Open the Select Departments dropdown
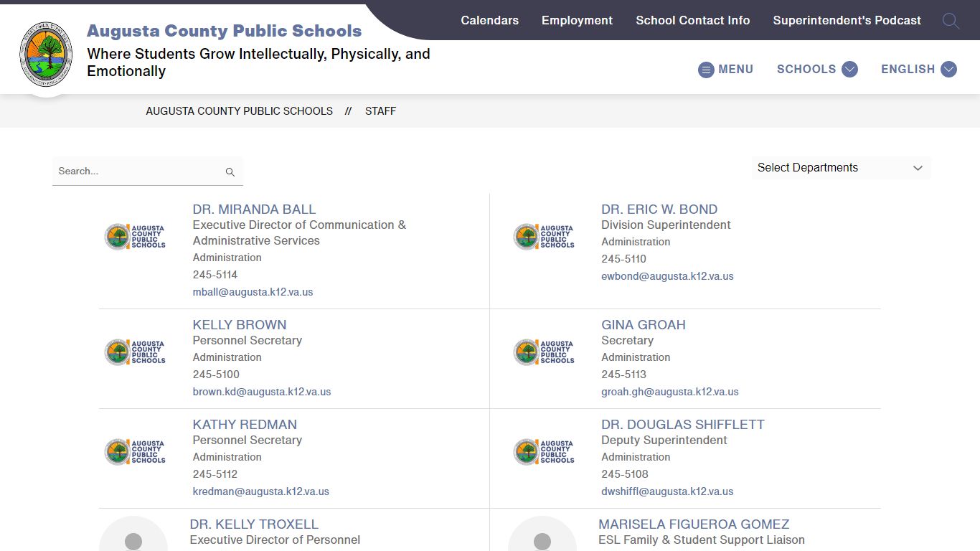This screenshot has height=551, width=980. coord(841,168)
